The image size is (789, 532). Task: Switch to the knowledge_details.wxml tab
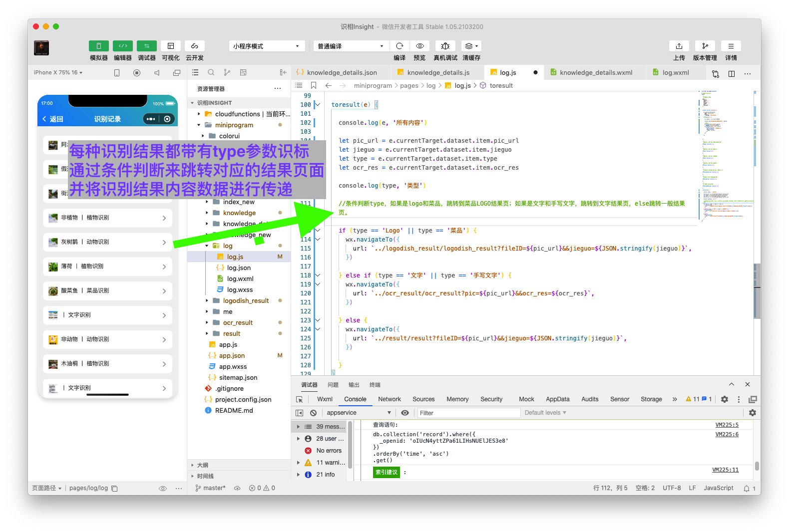pyautogui.click(x=596, y=72)
